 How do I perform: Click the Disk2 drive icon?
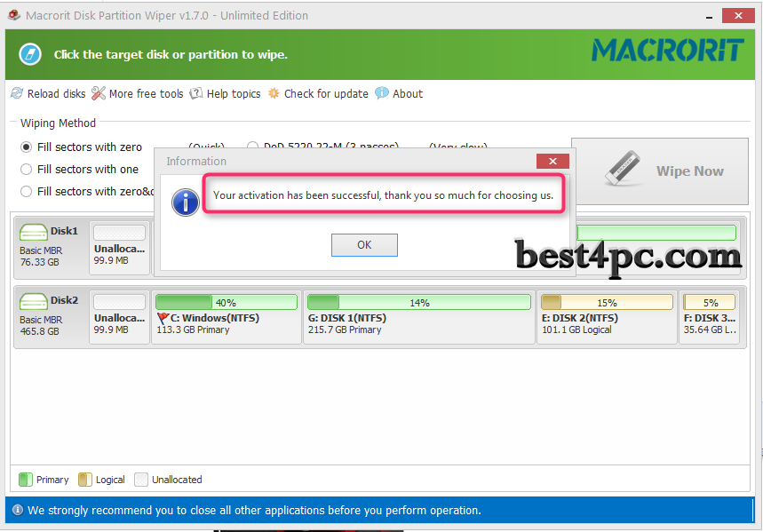pos(34,302)
